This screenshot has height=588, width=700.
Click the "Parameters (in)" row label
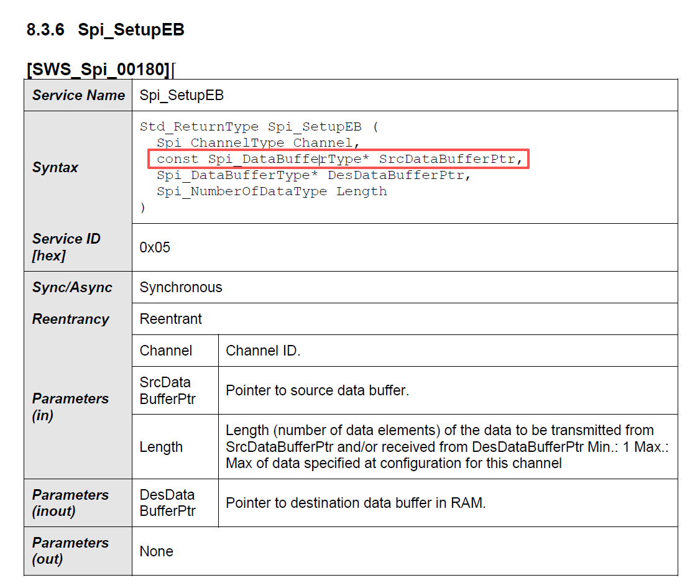[70, 407]
